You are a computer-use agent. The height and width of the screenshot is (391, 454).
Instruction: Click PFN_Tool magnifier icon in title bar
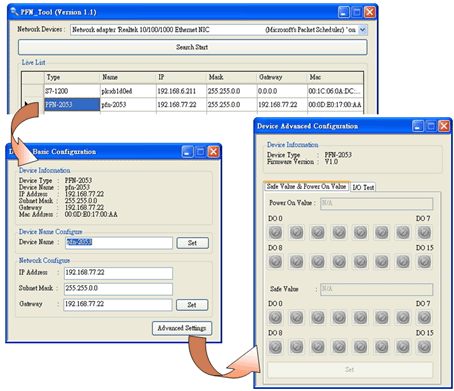pos(14,12)
